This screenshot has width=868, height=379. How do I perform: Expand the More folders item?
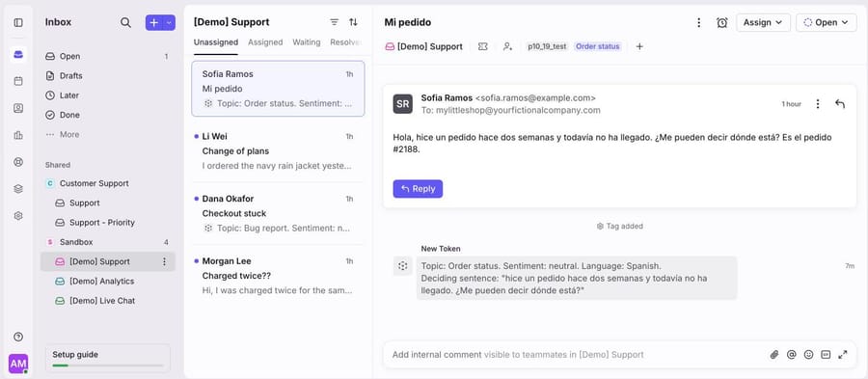pos(108,134)
